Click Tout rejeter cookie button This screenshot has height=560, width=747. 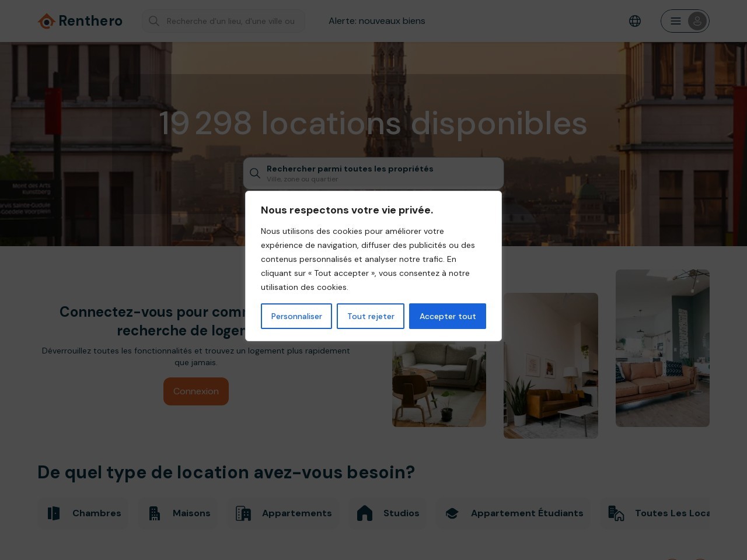371,316
